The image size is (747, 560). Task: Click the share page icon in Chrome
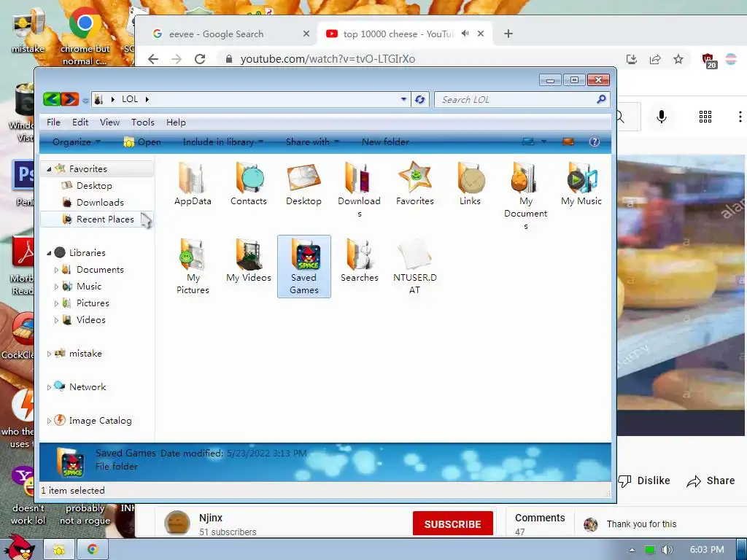point(655,59)
